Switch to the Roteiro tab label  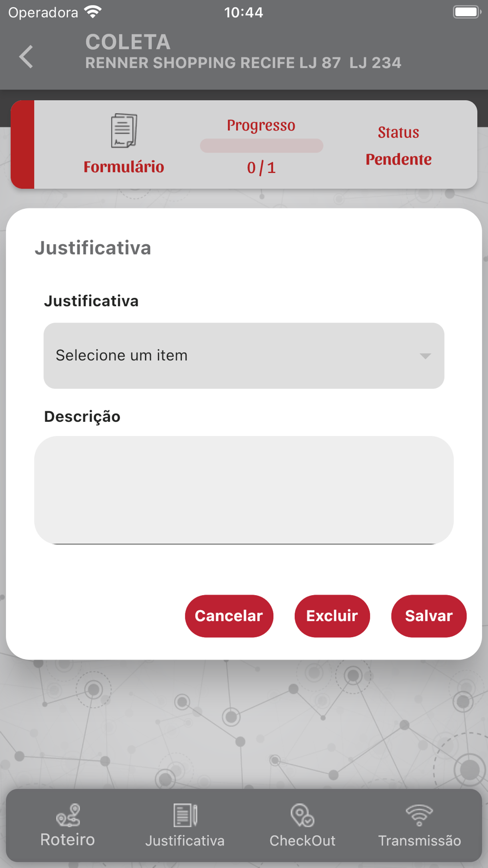point(68,840)
